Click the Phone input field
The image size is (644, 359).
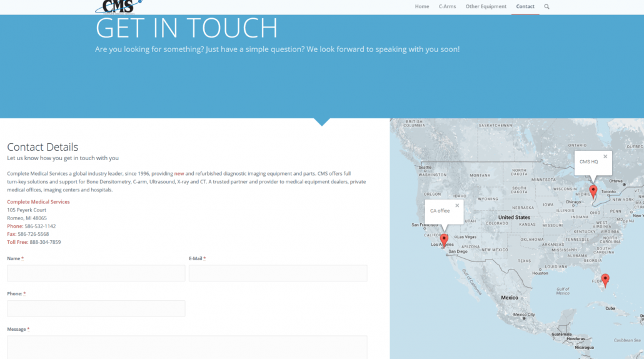click(x=96, y=308)
